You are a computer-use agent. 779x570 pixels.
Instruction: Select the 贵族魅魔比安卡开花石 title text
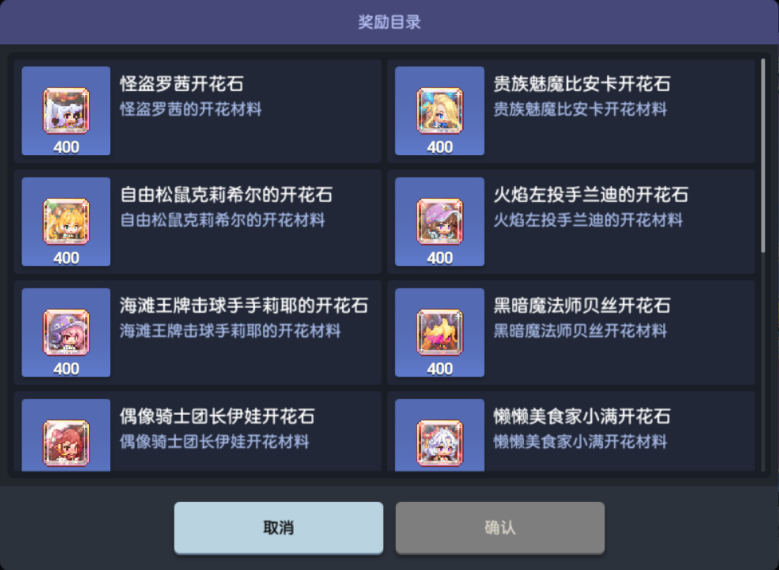tap(582, 84)
